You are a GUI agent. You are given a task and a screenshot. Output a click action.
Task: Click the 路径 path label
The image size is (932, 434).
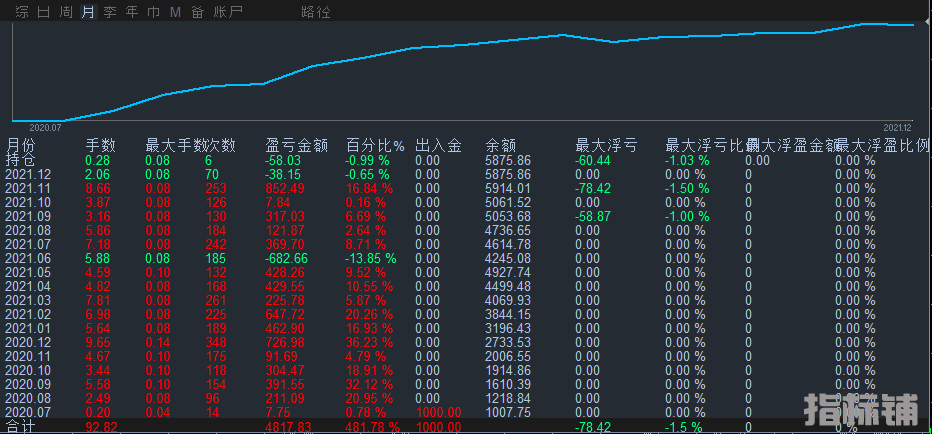(x=316, y=12)
